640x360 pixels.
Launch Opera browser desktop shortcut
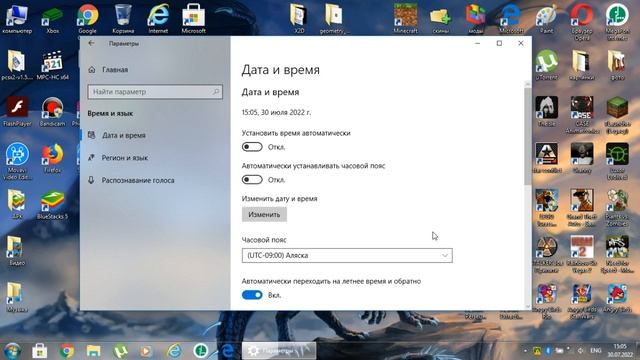pos(582,21)
